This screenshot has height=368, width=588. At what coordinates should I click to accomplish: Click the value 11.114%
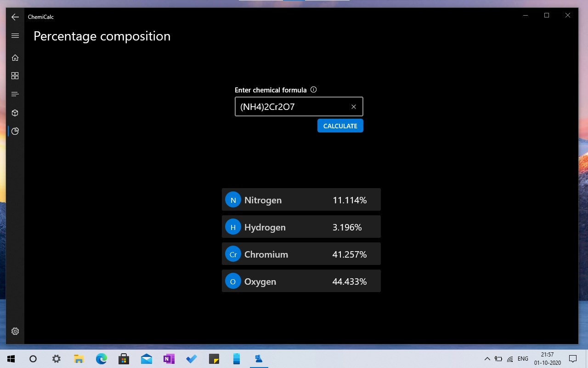tap(350, 200)
